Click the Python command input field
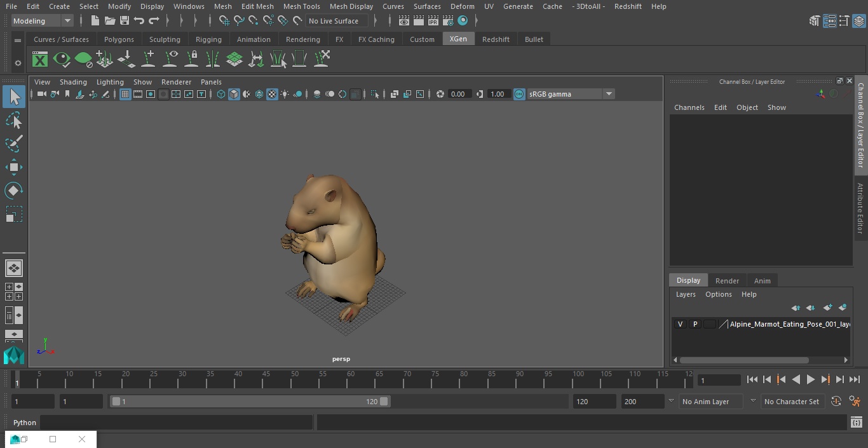 coord(176,423)
